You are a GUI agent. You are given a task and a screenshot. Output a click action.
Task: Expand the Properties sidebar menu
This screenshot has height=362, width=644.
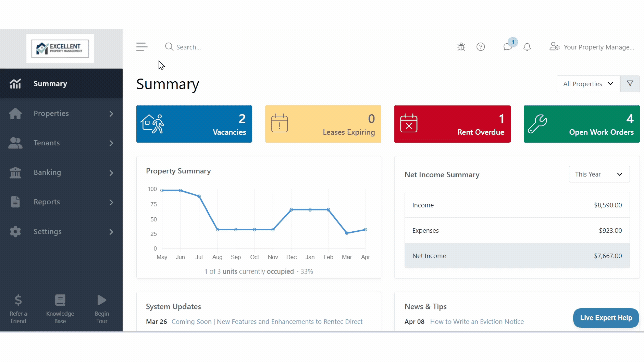(x=61, y=113)
